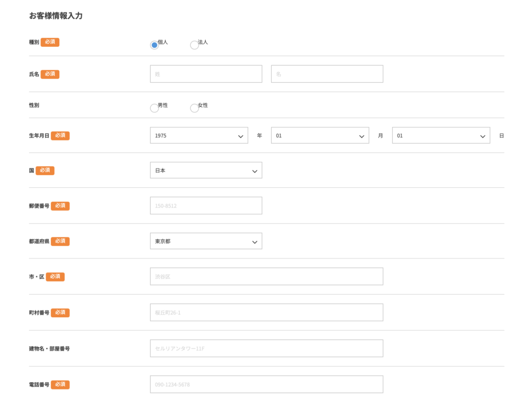This screenshot has width=532, height=415.
Task: Focus the phone number input field
Action: point(266,384)
